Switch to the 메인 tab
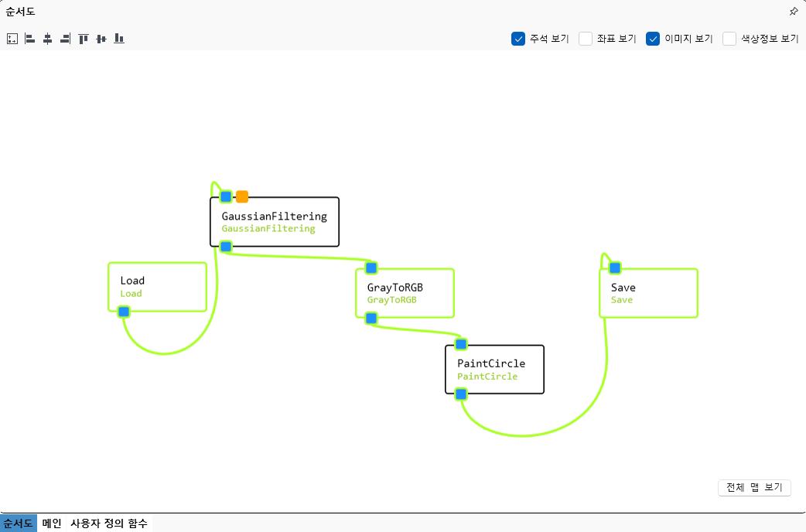The width and height of the screenshot is (806, 532). (52, 523)
